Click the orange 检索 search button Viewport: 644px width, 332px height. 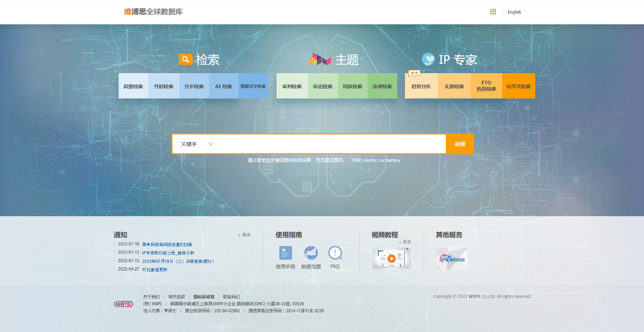[x=460, y=144]
